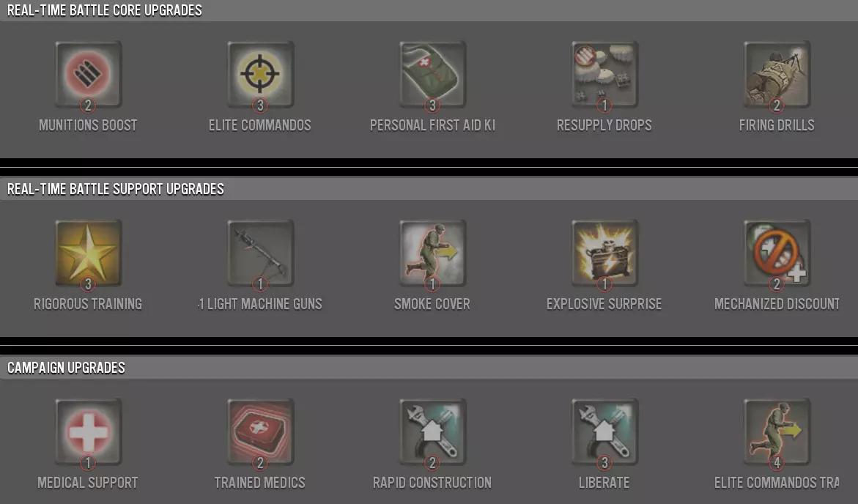Click the Campaign Upgrades section header
Image resolution: width=858 pixels, height=504 pixels.
66,368
